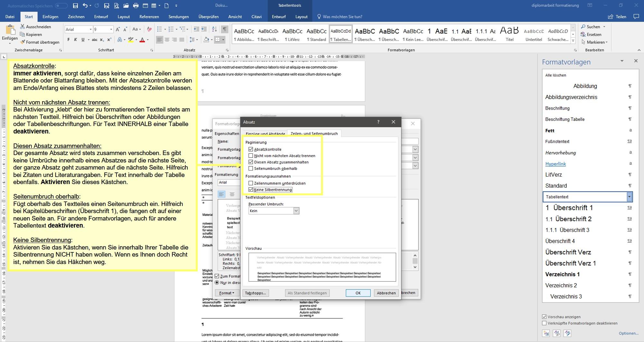
Task: Click the underline formatting icon
Action: point(83,40)
